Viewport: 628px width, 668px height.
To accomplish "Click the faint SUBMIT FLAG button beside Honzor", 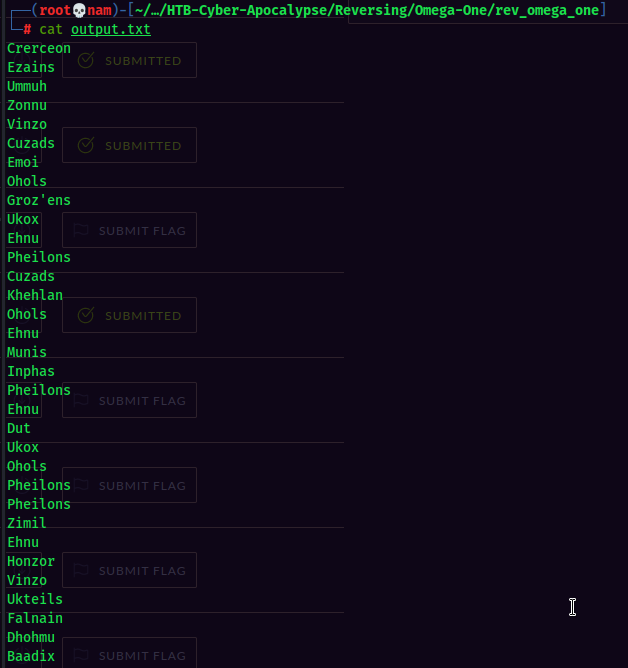I will [x=130, y=570].
